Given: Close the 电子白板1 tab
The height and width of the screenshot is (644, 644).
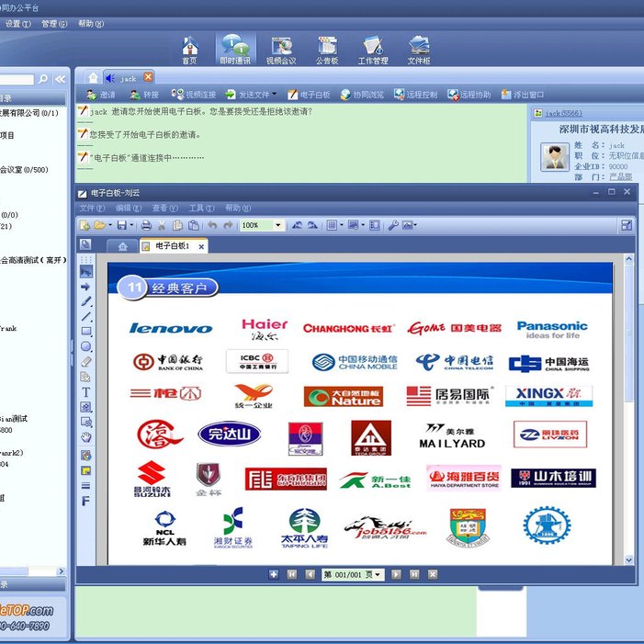Looking at the screenshot, I should coord(201,246).
